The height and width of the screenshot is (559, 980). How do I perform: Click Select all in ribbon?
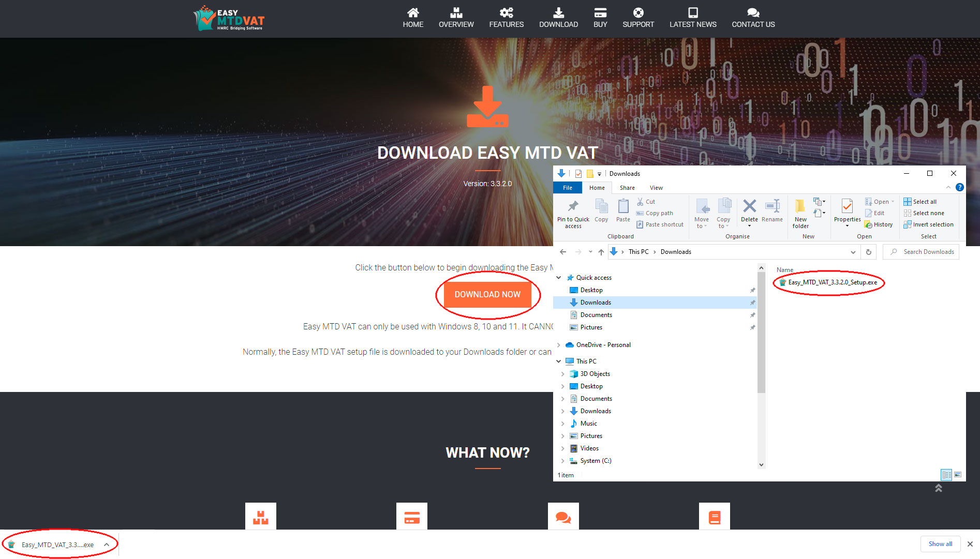click(920, 202)
